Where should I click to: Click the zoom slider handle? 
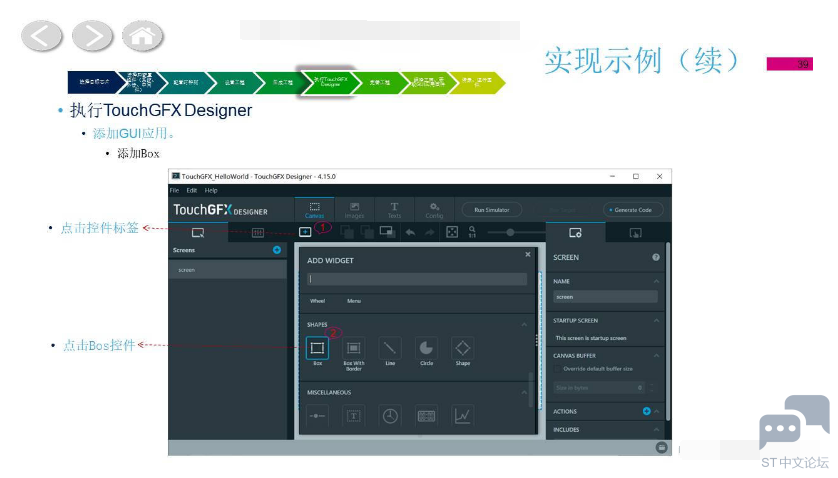[510, 232]
